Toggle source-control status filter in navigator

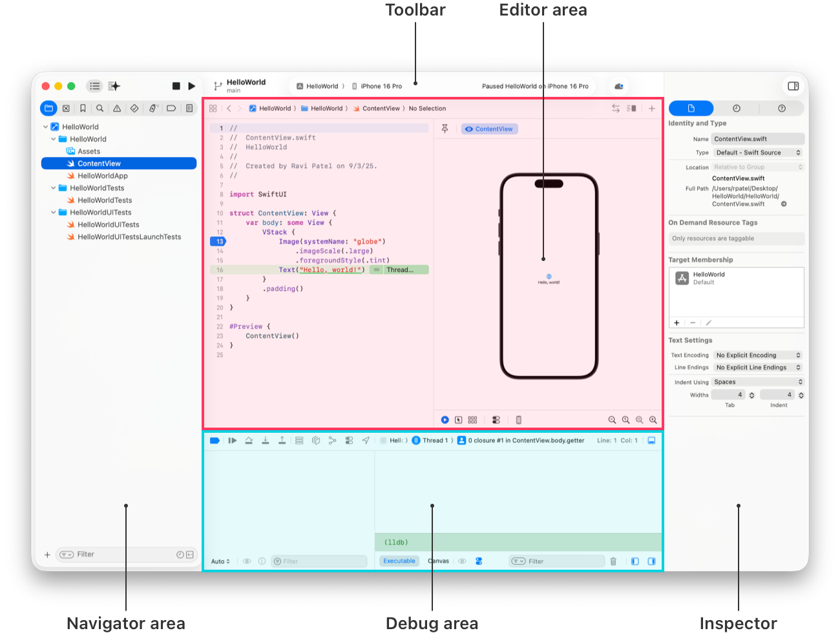point(190,555)
